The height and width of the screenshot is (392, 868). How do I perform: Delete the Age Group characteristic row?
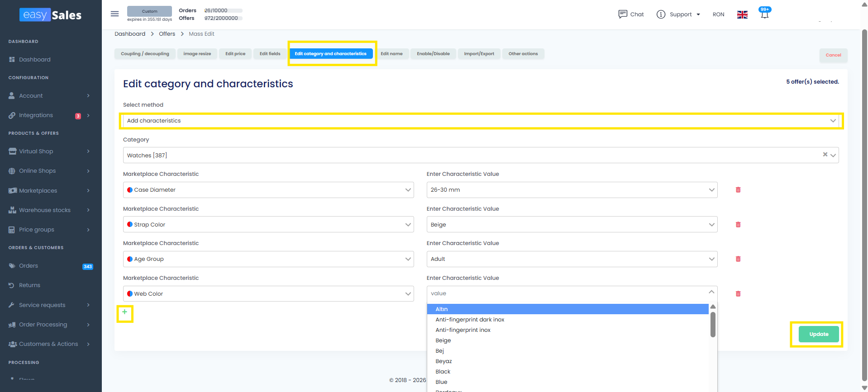(x=738, y=259)
